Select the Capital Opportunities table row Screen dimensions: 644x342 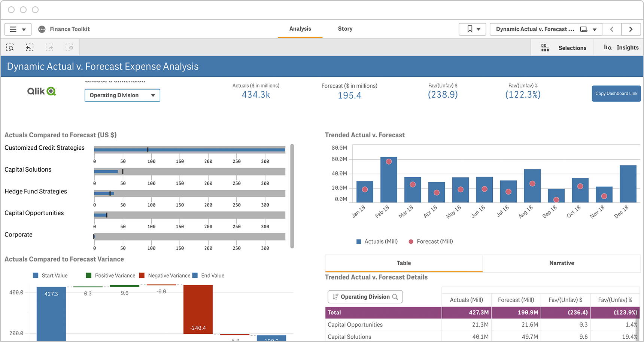pyautogui.click(x=482, y=325)
